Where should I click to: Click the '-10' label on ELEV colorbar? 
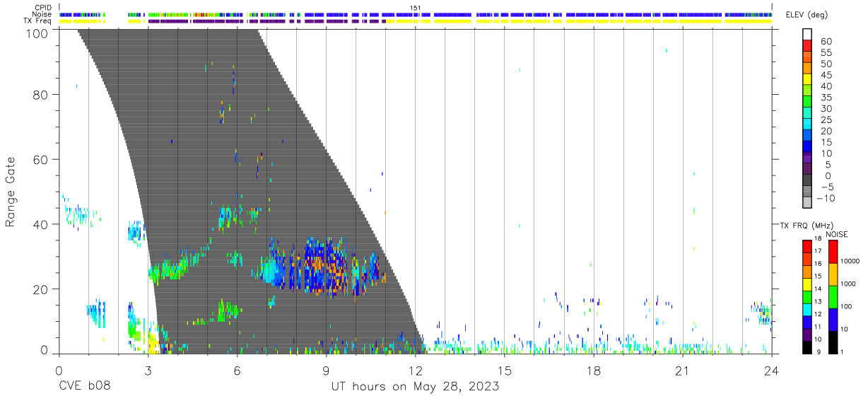click(x=825, y=198)
